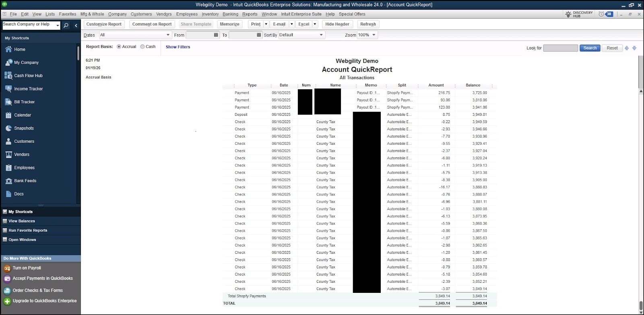This screenshot has width=644, height=315.
Task: Click the Hide Header button
Action: click(337, 24)
